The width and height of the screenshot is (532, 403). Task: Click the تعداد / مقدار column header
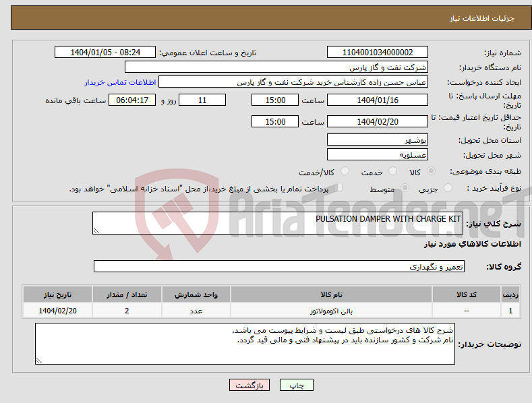point(127,294)
